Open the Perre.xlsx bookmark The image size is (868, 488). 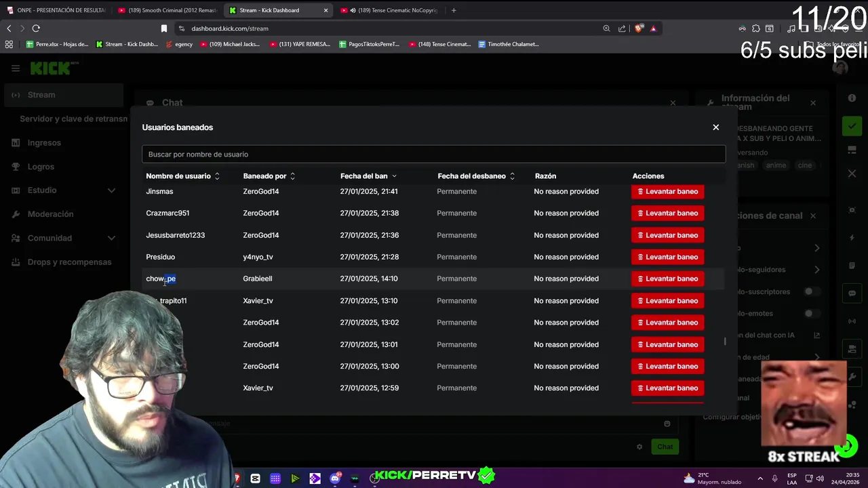click(57, 44)
